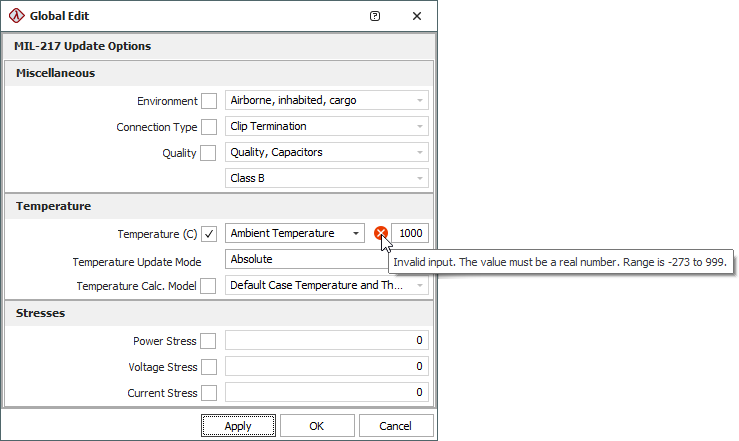739x441 pixels.
Task: Enable the Temperature Calc. Model checkbox
Action: 208,286
